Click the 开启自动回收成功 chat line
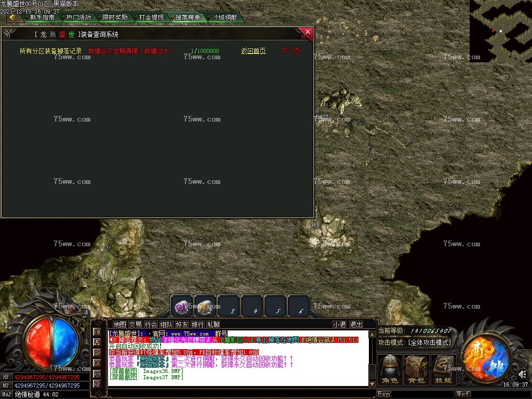The width and height of the screenshot is (532, 399). (x=136, y=346)
